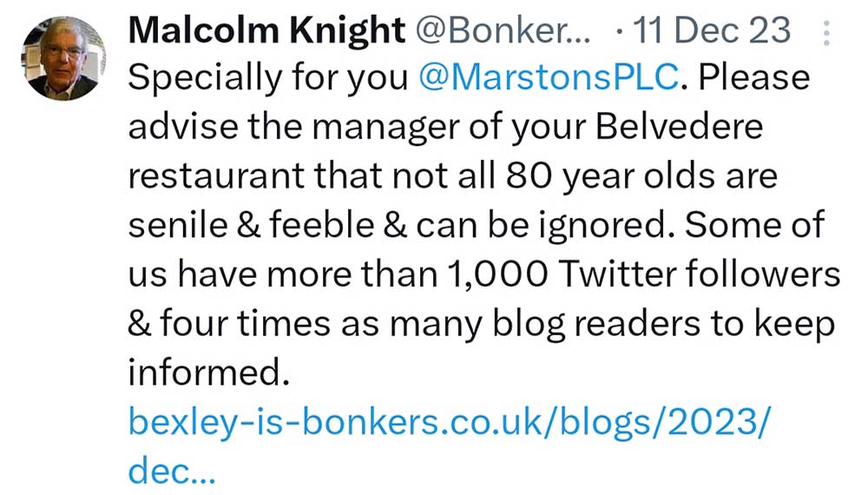Screen dimensions: 868x495
Task: Click the words 'senile & feeble'
Action: [x=253, y=227]
